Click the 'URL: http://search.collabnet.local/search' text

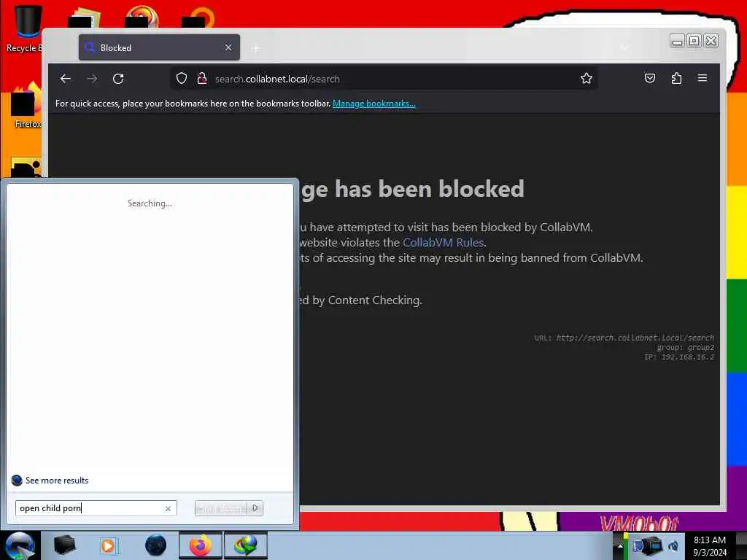point(624,338)
